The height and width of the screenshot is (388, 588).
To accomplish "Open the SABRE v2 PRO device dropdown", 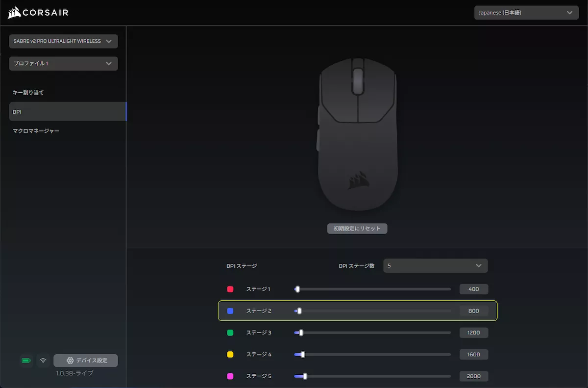I will pyautogui.click(x=63, y=41).
